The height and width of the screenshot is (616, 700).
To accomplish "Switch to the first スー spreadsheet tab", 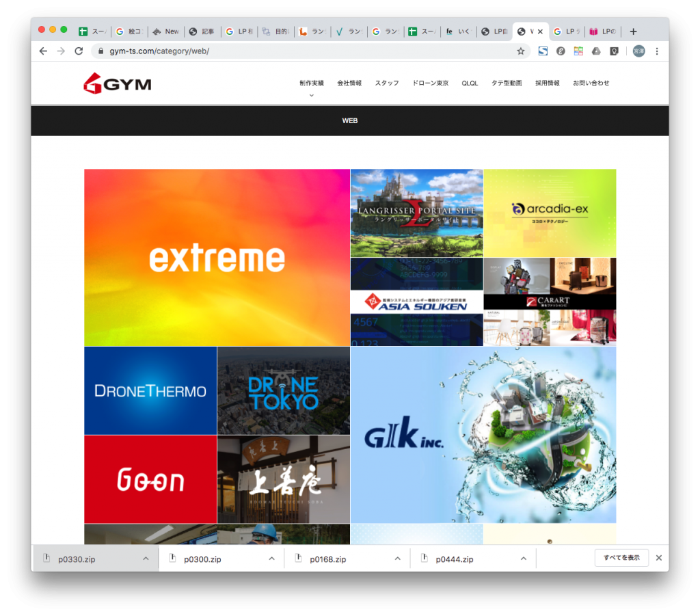I will click(x=92, y=31).
